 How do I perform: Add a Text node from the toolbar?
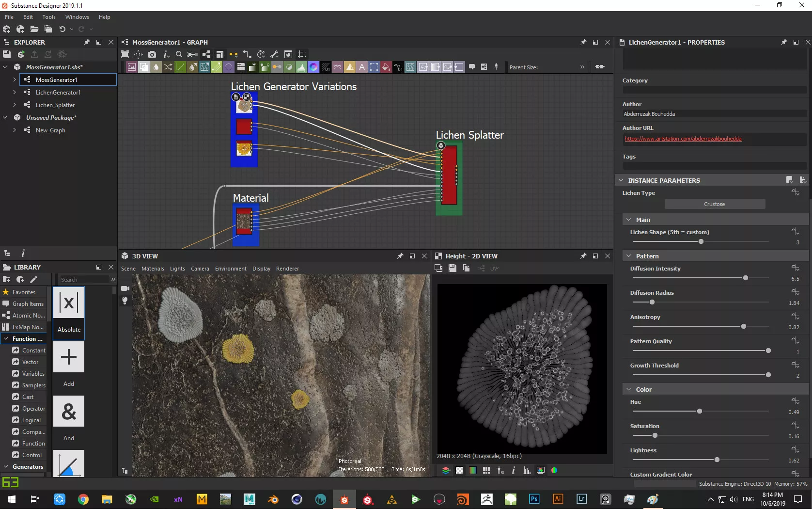(362, 67)
